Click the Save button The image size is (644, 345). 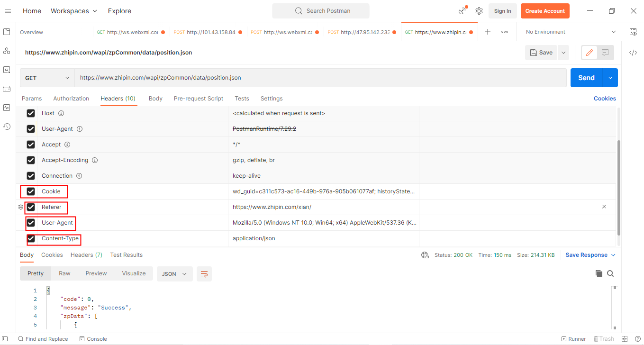[541, 53]
